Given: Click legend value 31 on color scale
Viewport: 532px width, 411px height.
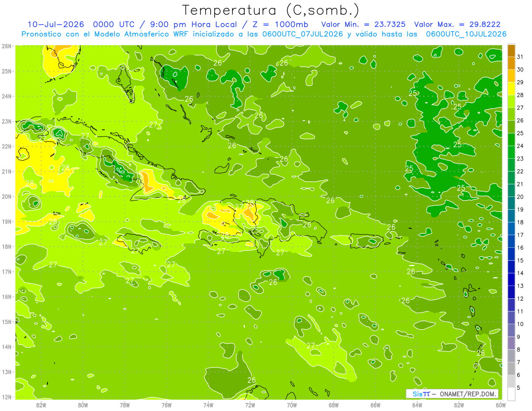Looking at the screenshot, I should click(x=520, y=57).
